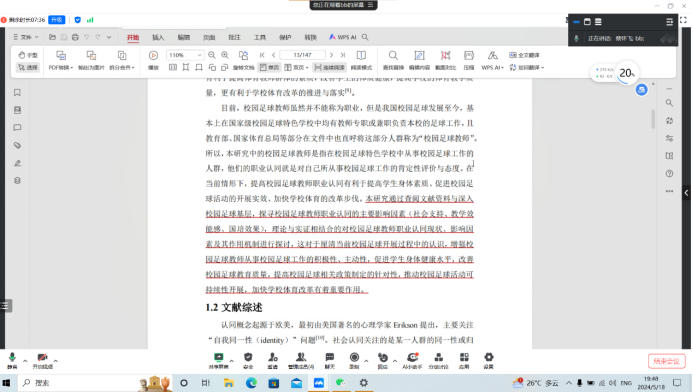Click the print icon in quick access

75,37
